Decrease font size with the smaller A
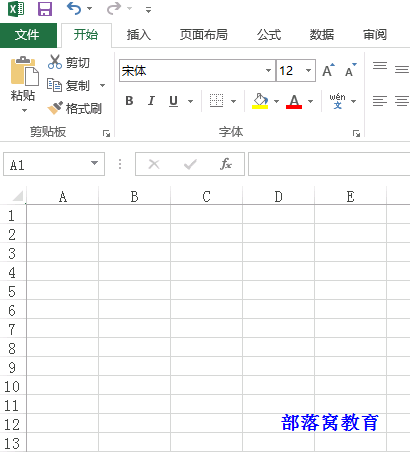This screenshot has width=410, height=452. [351, 70]
